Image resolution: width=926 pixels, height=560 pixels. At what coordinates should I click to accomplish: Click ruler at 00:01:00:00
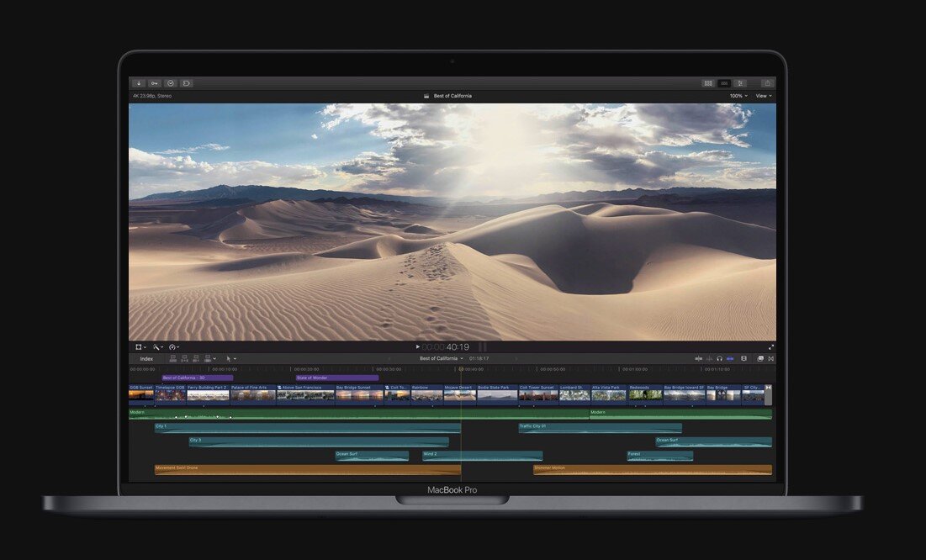[635, 369]
